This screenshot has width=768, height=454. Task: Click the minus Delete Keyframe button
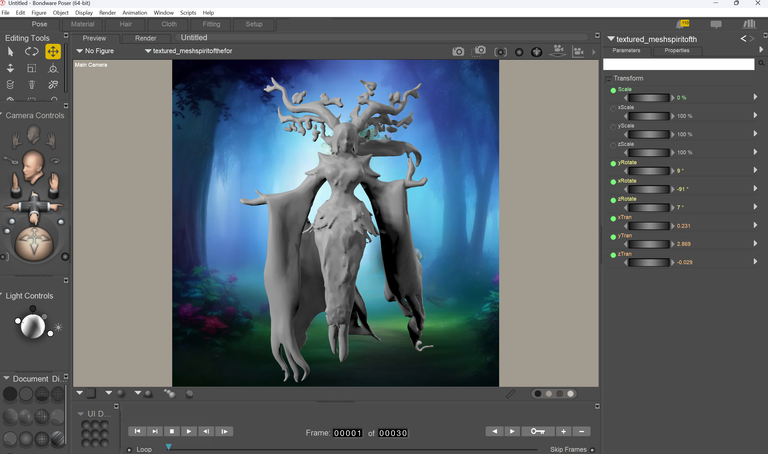(x=581, y=431)
